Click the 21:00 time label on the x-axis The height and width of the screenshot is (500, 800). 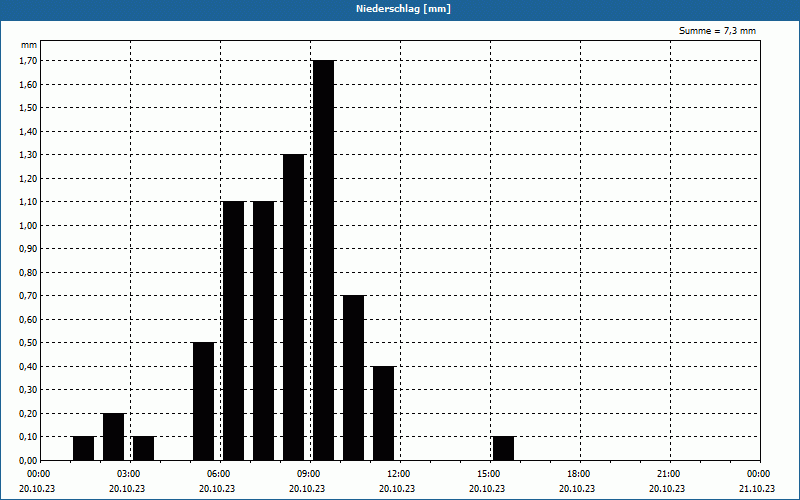(x=668, y=474)
